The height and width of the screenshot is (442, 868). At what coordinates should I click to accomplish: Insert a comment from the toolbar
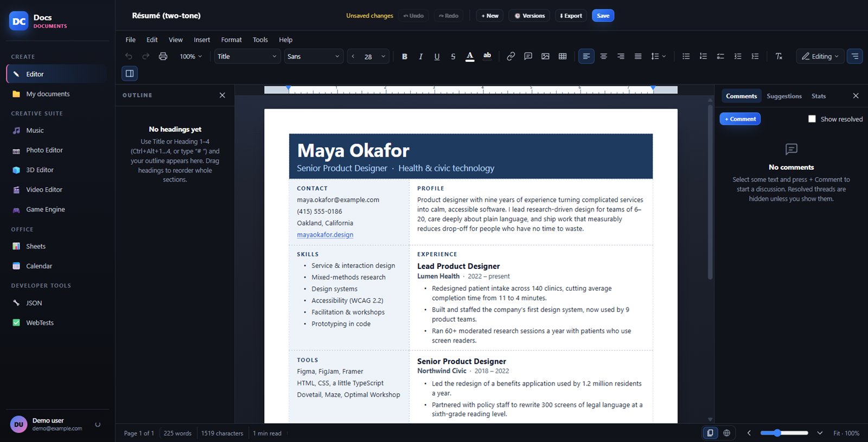528,56
